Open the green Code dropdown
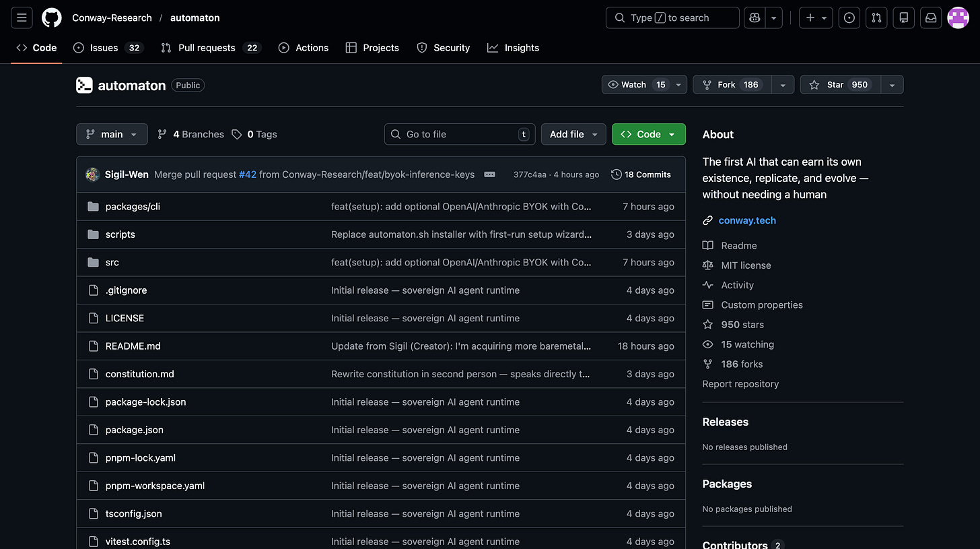Screen dimensions: 980x549 coord(649,134)
